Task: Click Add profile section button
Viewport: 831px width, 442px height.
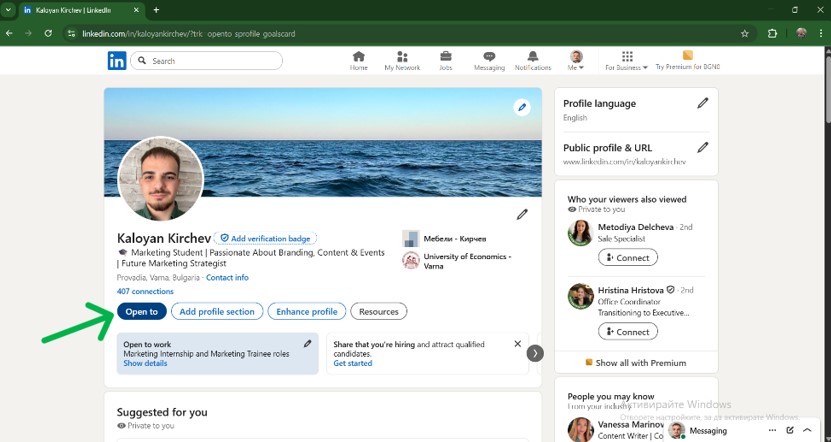Action: (x=217, y=312)
